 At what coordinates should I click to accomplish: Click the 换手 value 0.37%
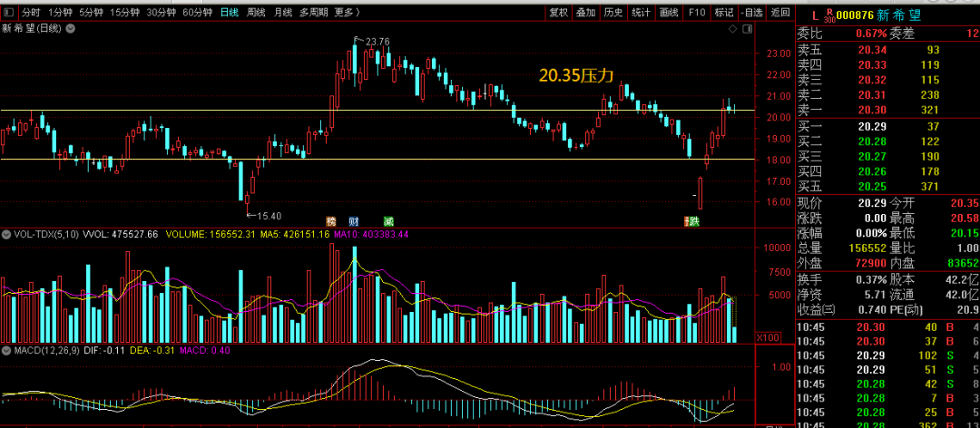[x=871, y=279]
